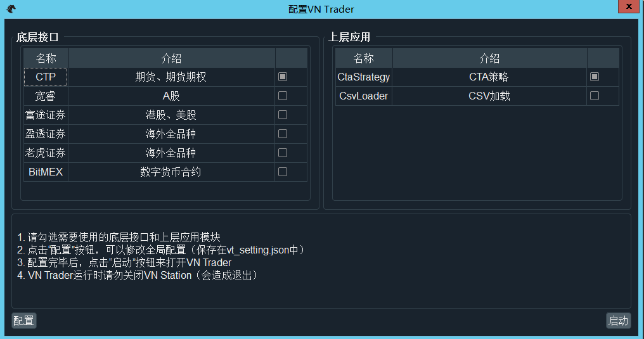Click the 介绍 column header in 上层应用 table
The image size is (644, 339).
click(489, 58)
